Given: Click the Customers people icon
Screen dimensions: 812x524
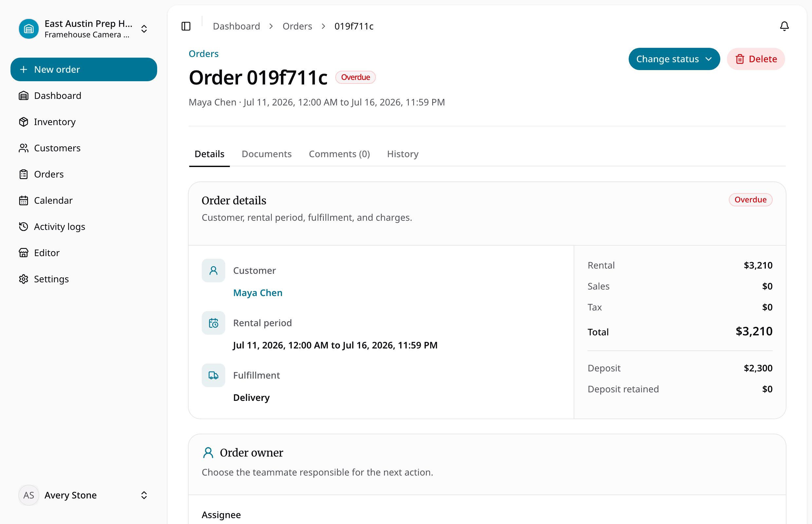Looking at the screenshot, I should [x=24, y=148].
